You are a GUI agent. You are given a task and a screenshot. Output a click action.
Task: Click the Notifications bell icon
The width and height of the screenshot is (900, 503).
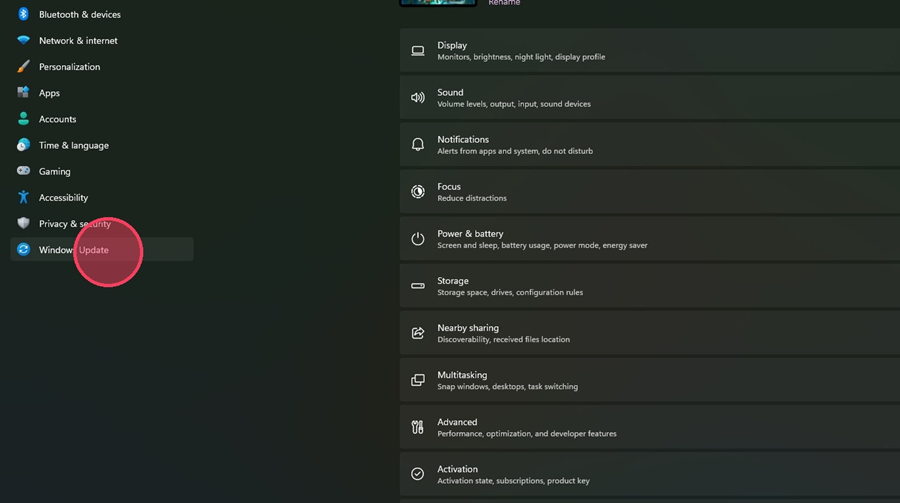point(418,145)
